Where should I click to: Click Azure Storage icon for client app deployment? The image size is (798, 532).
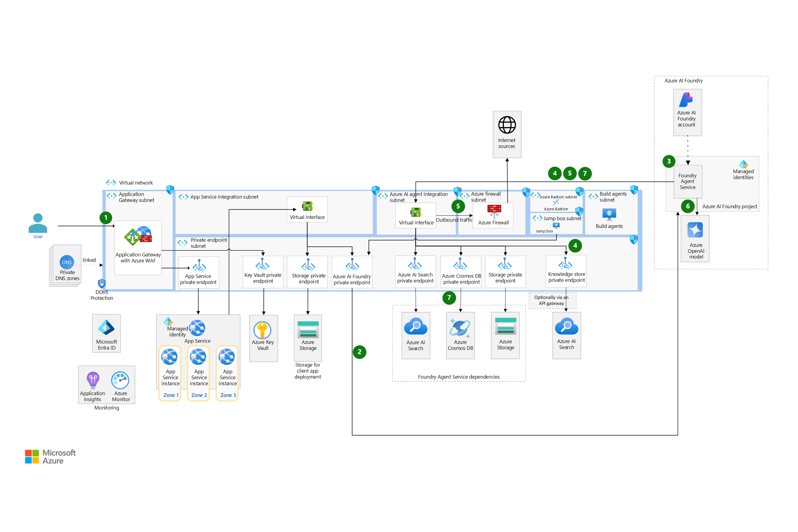click(308, 330)
